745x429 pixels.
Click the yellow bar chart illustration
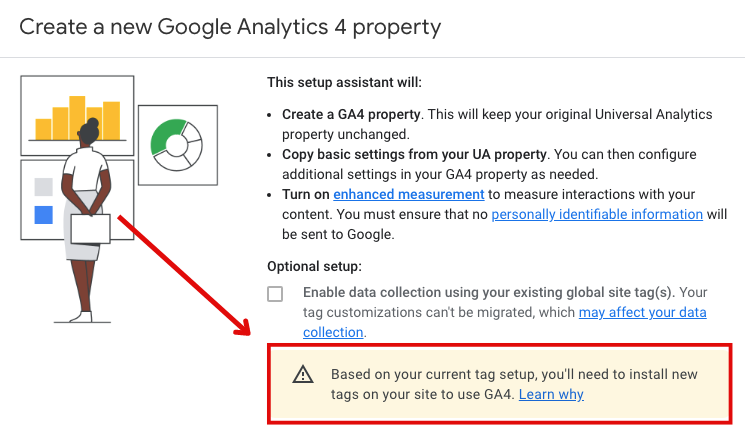tap(77, 118)
